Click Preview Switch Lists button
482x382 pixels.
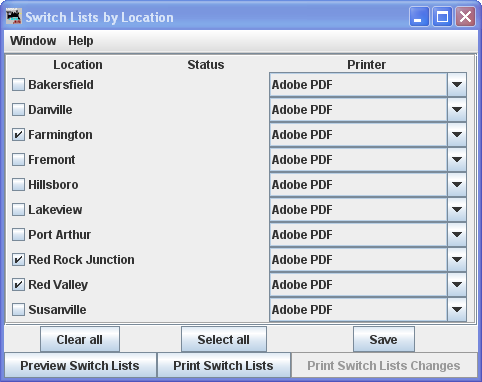point(80,365)
